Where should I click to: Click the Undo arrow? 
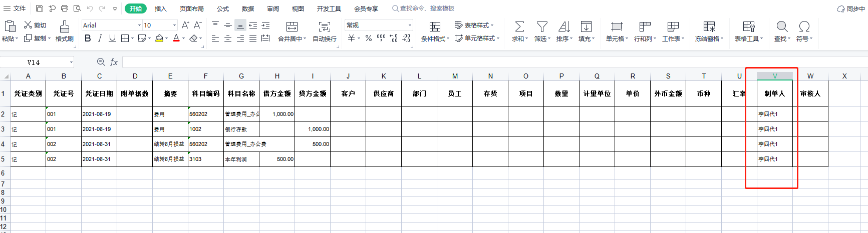pos(90,8)
